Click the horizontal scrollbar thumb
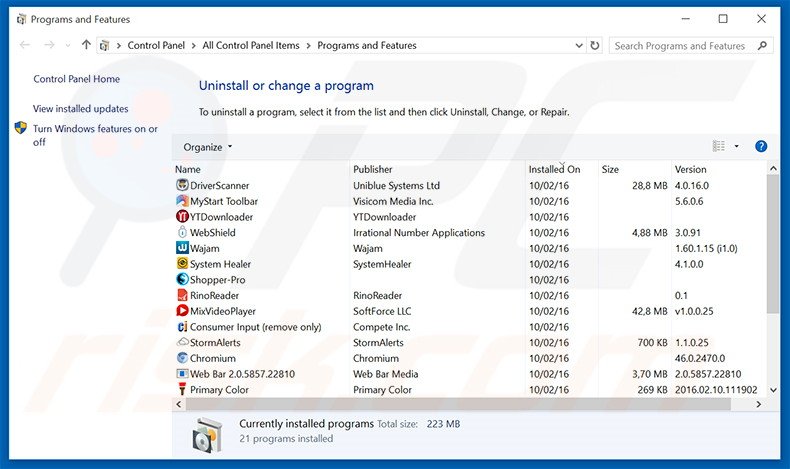This screenshot has width=790, height=469. tap(458, 404)
